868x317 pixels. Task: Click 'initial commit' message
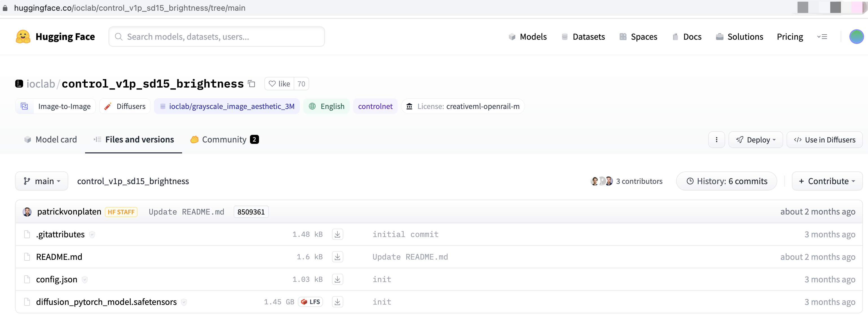click(x=405, y=234)
